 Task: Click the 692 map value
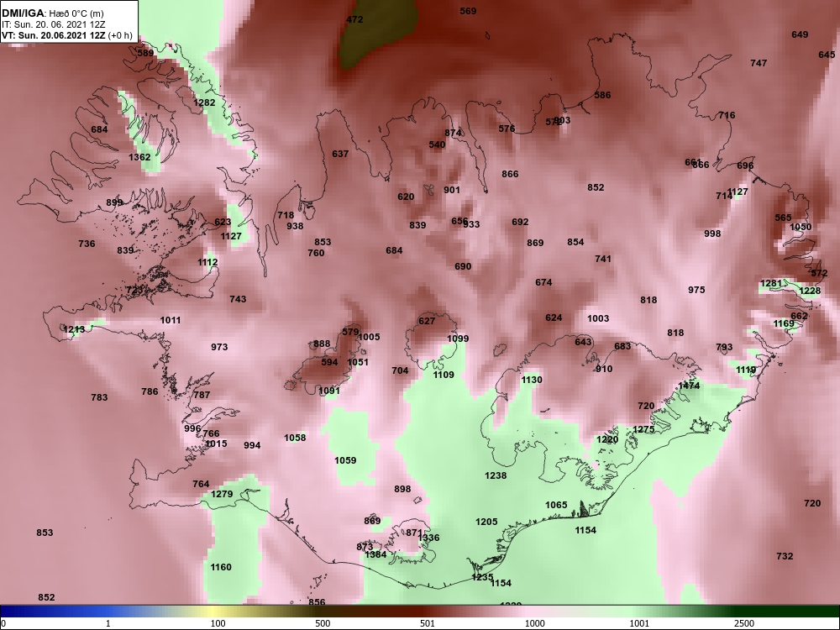pos(520,222)
